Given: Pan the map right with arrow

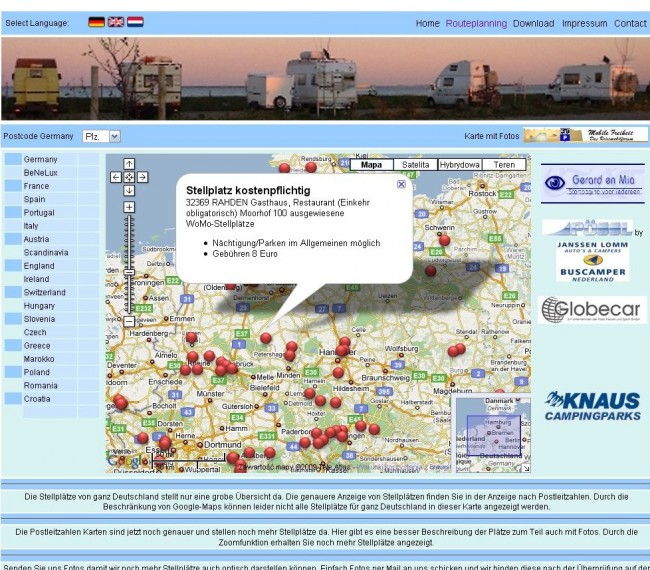Looking at the screenshot, I should click(143, 177).
